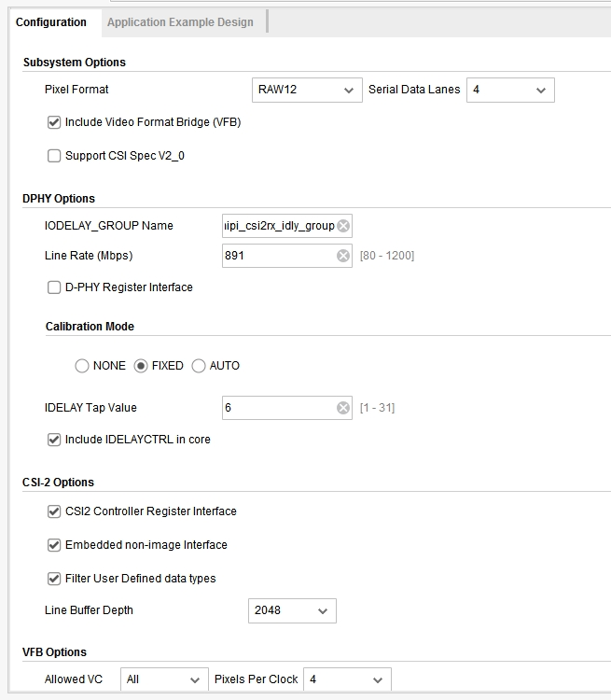Enable Support CSI Spec V2_0

pos(54,156)
